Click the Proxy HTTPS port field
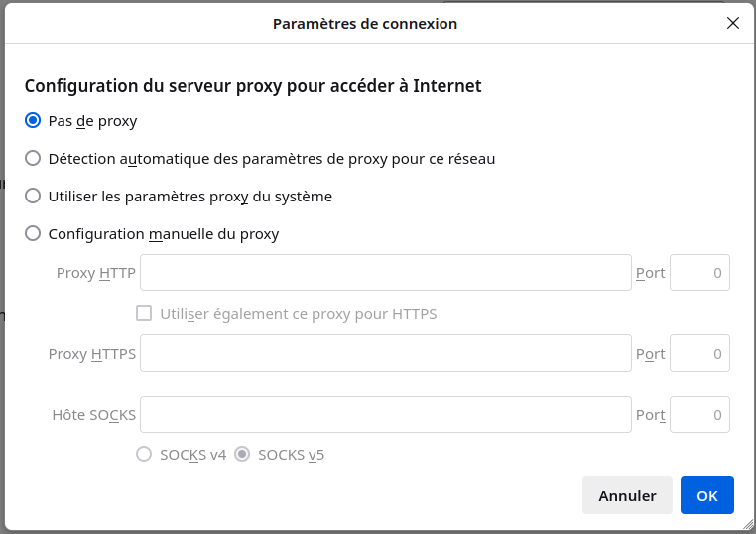 pyautogui.click(x=699, y=353)
